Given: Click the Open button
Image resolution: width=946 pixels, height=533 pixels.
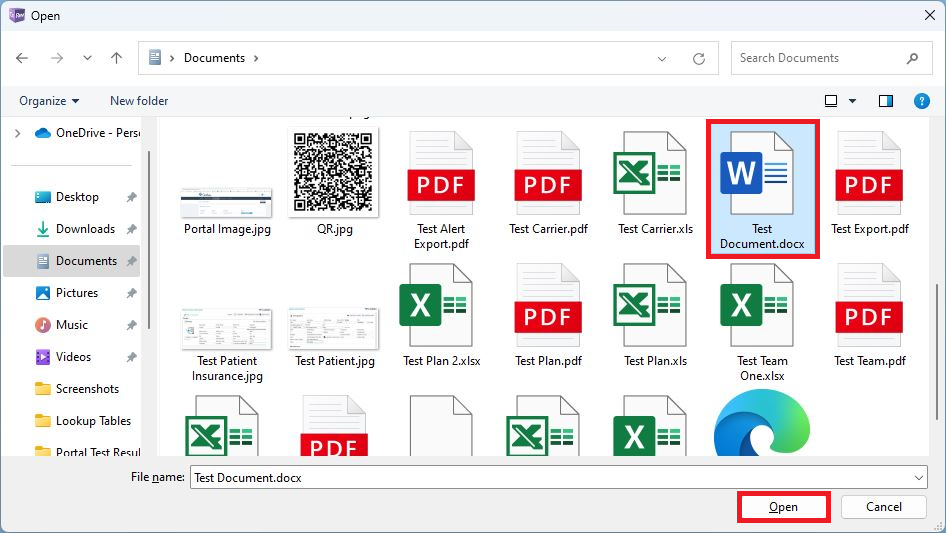Looking at the screenshot, I should [783, 507].
